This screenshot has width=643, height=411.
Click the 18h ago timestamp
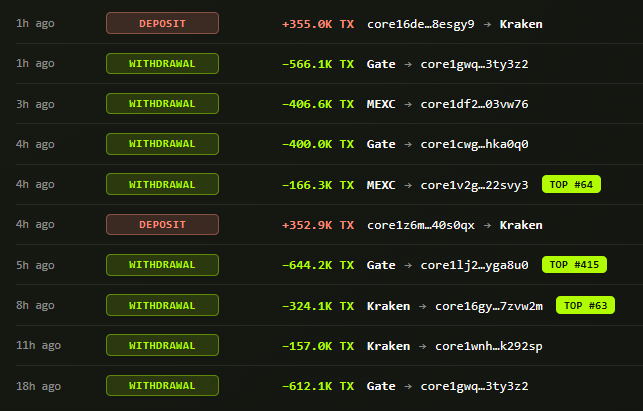coord(39,386)
